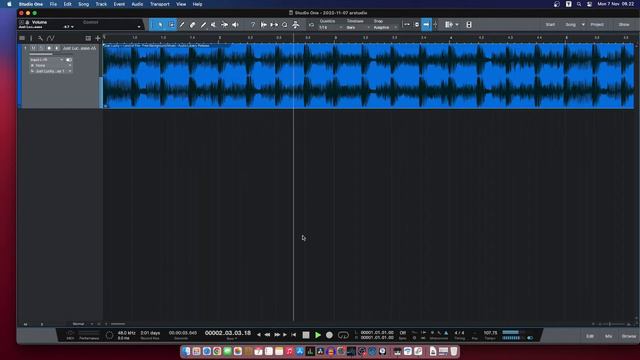Open the Apple menu
This screenshot has height=360, width=640.
9,4
